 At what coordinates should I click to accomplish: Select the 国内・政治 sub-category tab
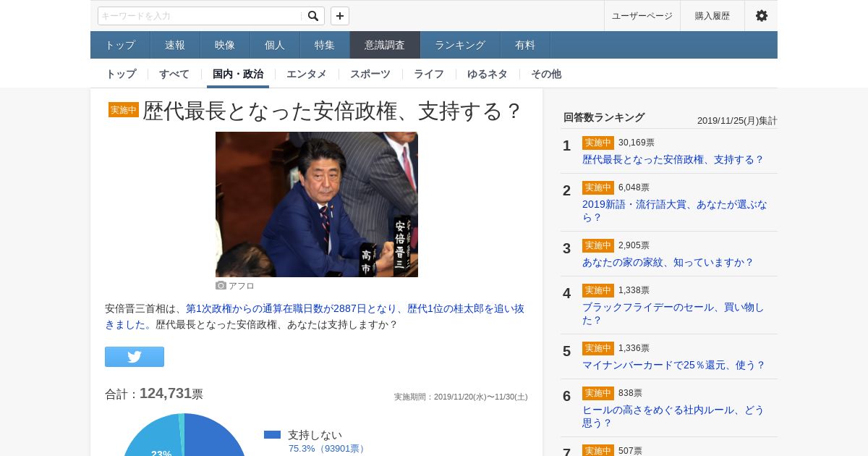pos(238,74)
